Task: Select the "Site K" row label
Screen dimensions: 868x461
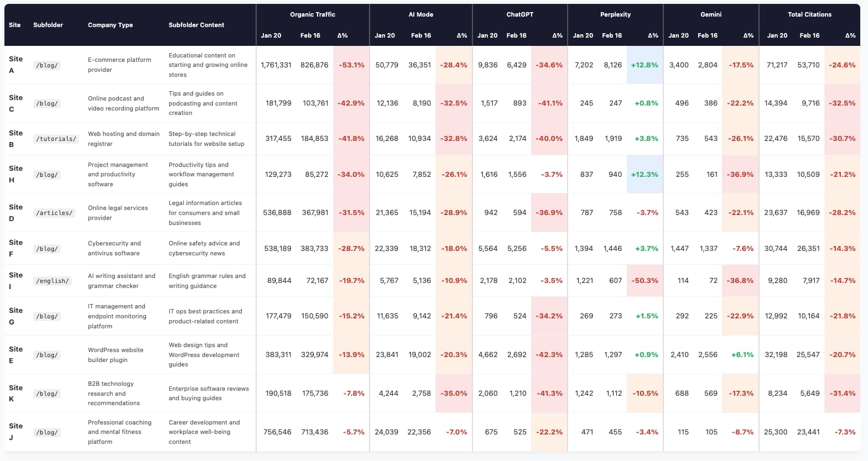Action: coord(16,393)
